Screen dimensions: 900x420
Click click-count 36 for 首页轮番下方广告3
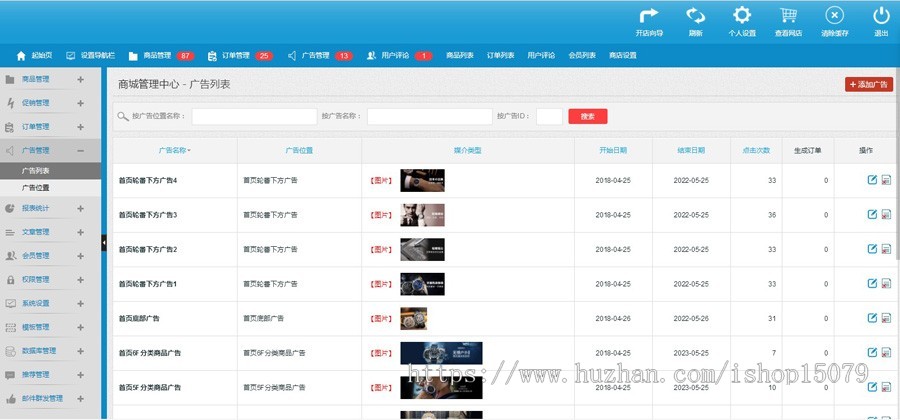[772, 215]
